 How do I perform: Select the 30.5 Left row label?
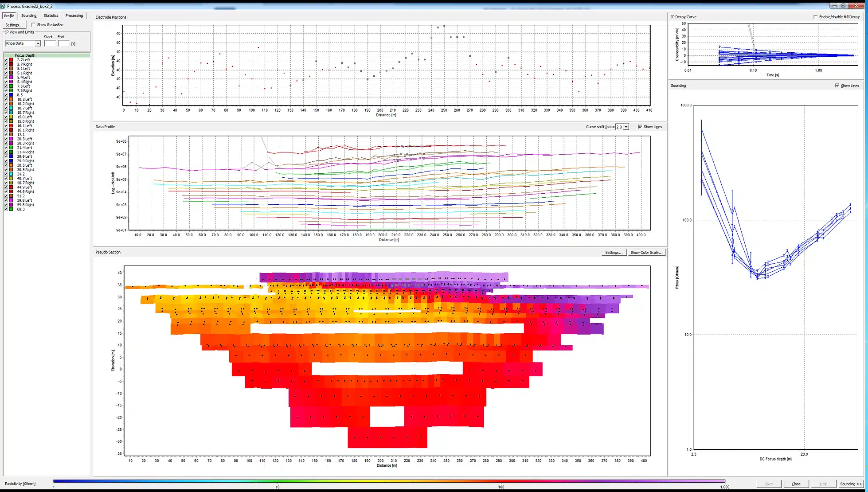tap(24, 165)
